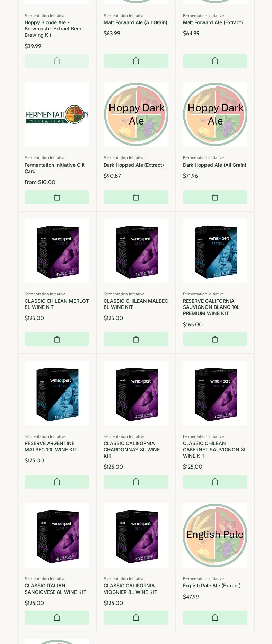Screen dimensions: 272x644
Task: Click Reserve Argentine Malbec box image
Action: pyautogui.click(x=57, y=393)
